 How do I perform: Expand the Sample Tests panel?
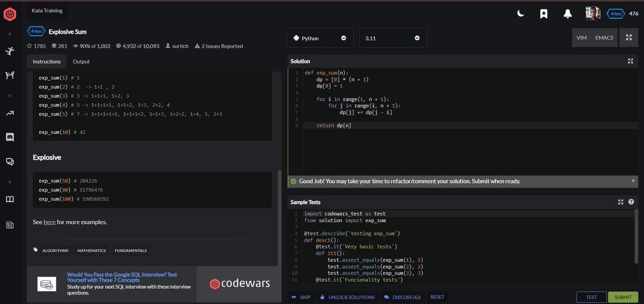pyautogui.click(x=621, y=202)
